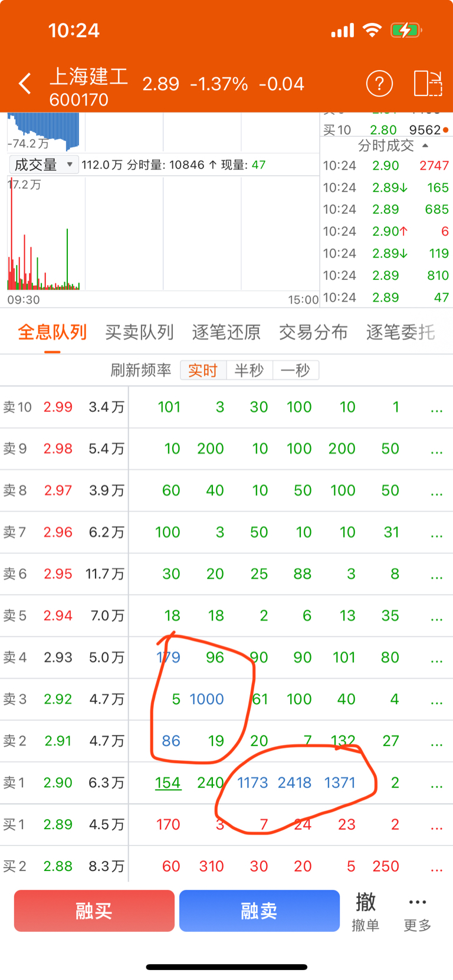Tap the home indicator bar
Image resolution: width=453 pixels, height=980 pixels.
(x=226, y=967)
